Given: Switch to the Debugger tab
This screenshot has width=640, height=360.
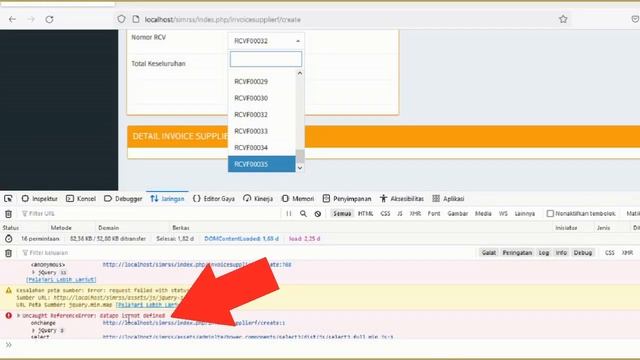Looking at the screenshot, I should point(123,199).
